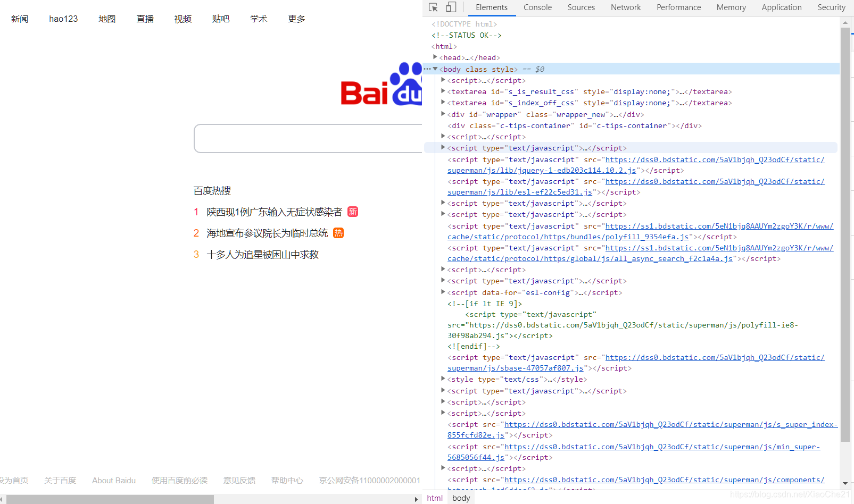Screen dimensions: 854x504
Task: Click the horizontal scrollbar right arrow
Action: [416, 499]
